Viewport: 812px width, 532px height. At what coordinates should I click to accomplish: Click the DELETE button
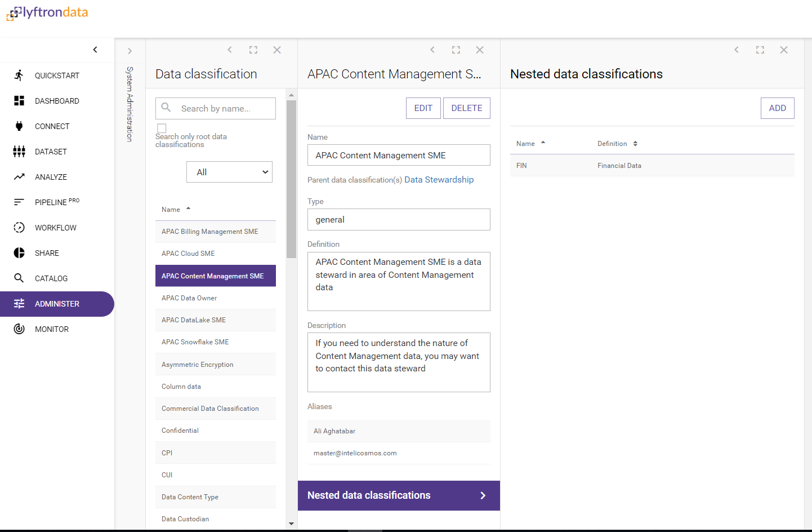pyautogui.click(x=467, y=108)
